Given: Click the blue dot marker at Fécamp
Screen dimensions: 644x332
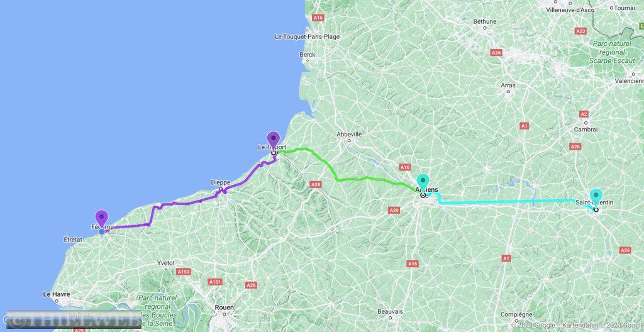Looking at the screenshot, I should tap(101, 232).
